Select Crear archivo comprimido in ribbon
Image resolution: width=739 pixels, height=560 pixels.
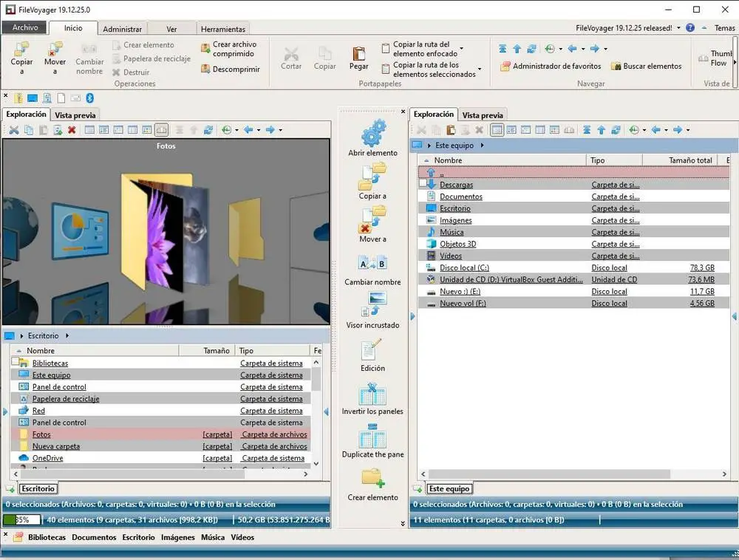(229, 49)
